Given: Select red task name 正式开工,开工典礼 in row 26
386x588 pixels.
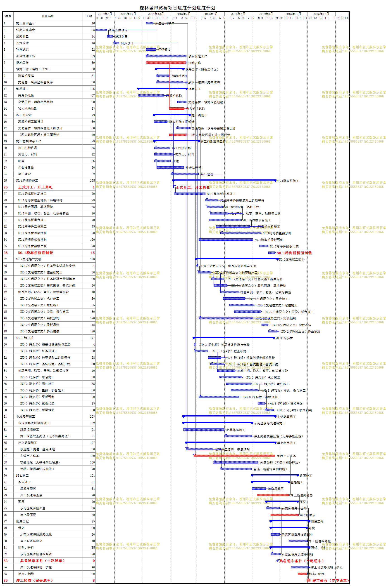Looking at the screenshot, I should (x=35, y=187).
